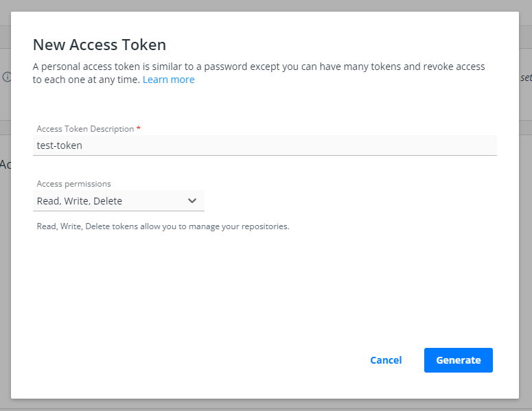This screenshot has width=532, height=411.
Task: Click the Access permissions label
Action: 73,184
